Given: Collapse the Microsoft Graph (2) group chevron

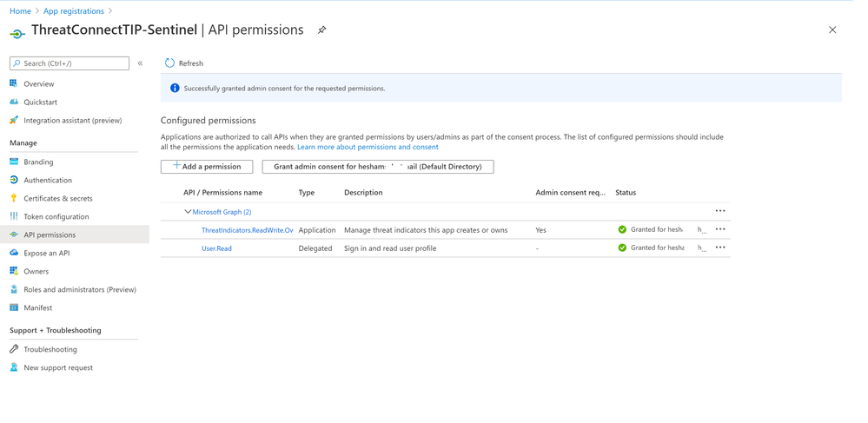Looking at the screenshot, I should point(188,212).
